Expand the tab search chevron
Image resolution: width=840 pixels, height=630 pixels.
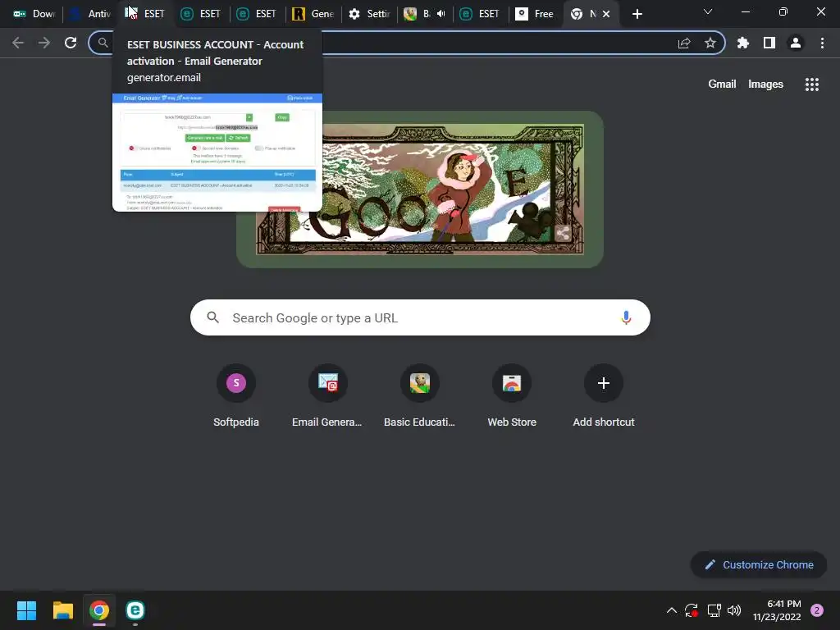point(708,11)
